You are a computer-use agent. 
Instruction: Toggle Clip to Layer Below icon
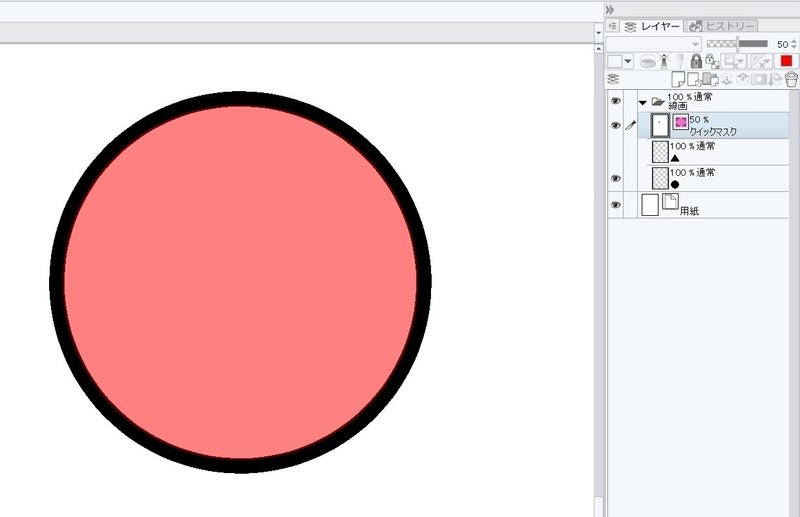[x=647, y=62]
